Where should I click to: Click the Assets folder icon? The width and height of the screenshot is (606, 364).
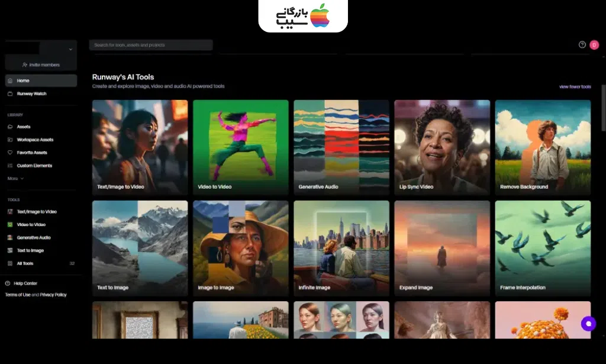pos(10,127)
